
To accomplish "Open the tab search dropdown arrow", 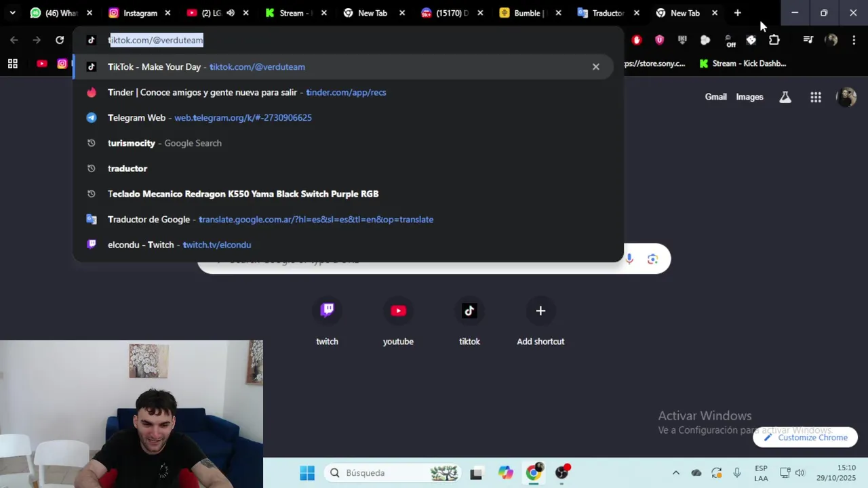I will (12, 13).
